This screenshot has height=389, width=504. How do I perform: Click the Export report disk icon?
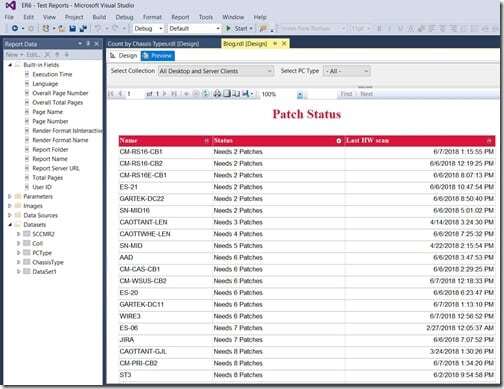pyautogui.click(x=245, y=94)
